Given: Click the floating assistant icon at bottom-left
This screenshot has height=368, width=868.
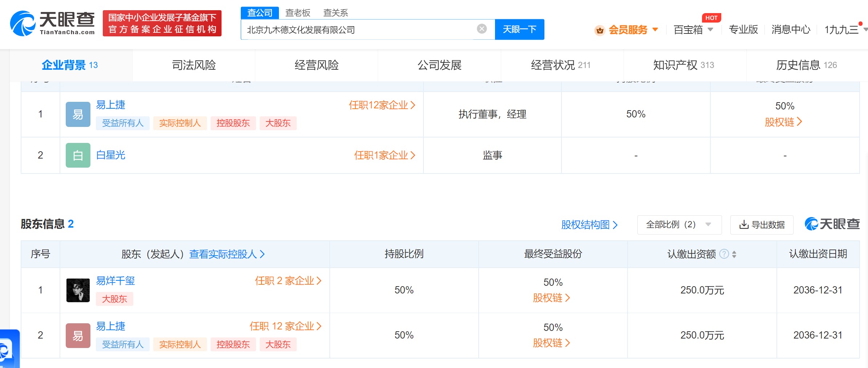Looking at the screenshot, I should (9, 349).
